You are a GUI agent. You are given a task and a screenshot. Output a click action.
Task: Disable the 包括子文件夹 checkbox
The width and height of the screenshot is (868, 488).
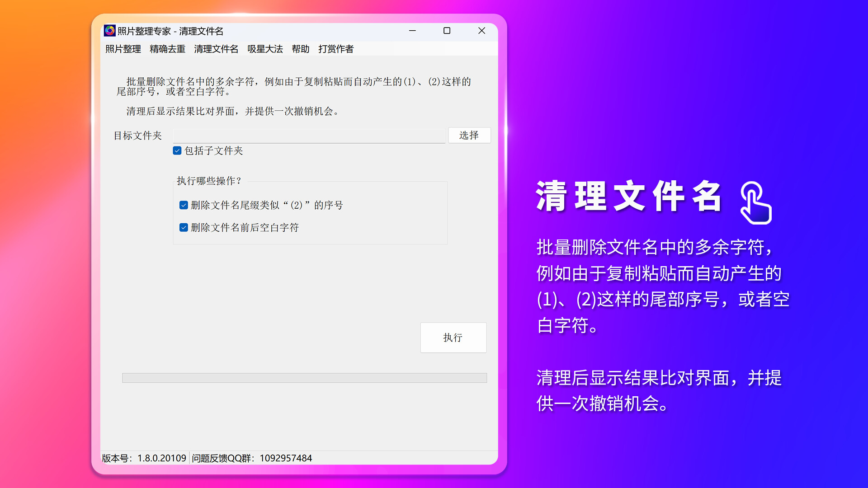pos(176,150)
